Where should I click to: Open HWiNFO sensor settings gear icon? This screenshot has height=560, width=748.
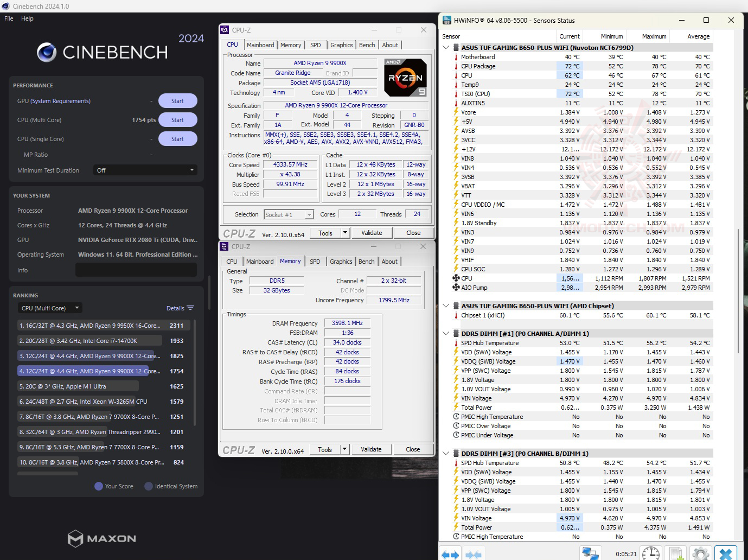[700, 553]
